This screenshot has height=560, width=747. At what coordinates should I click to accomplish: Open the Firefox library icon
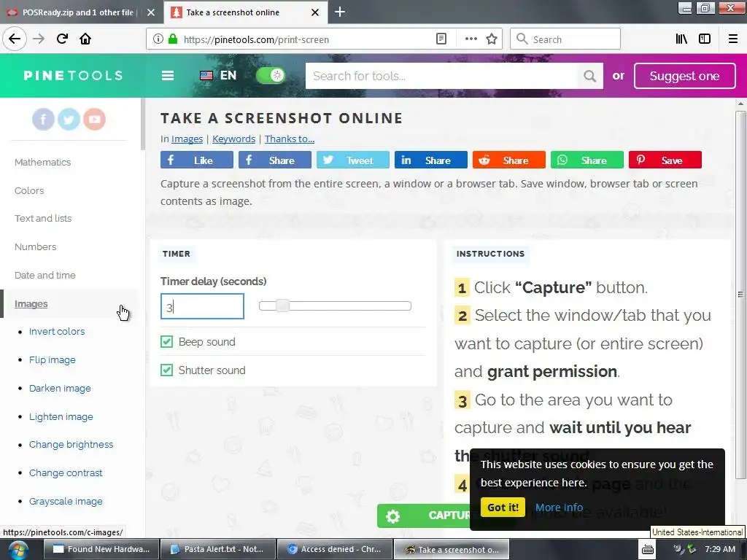click(x=681, y=39)
